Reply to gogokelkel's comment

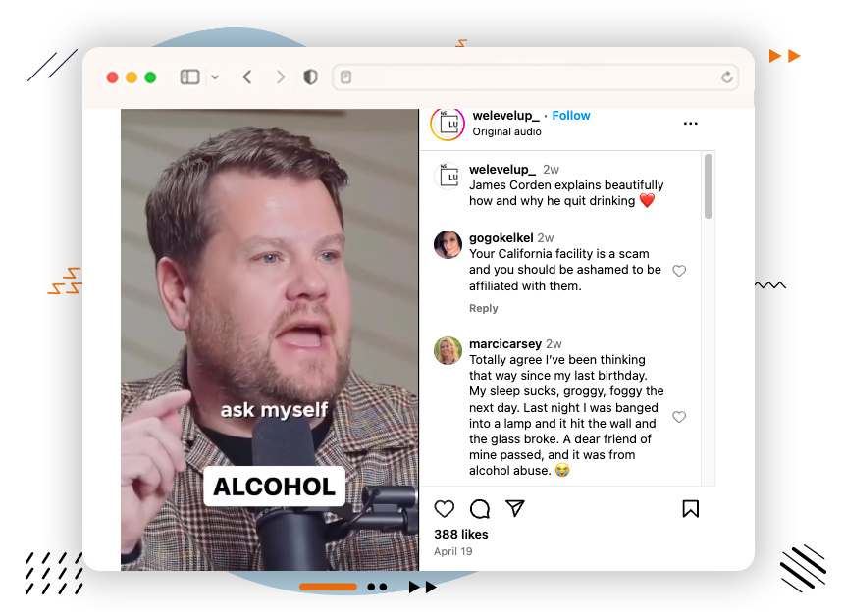483,308
